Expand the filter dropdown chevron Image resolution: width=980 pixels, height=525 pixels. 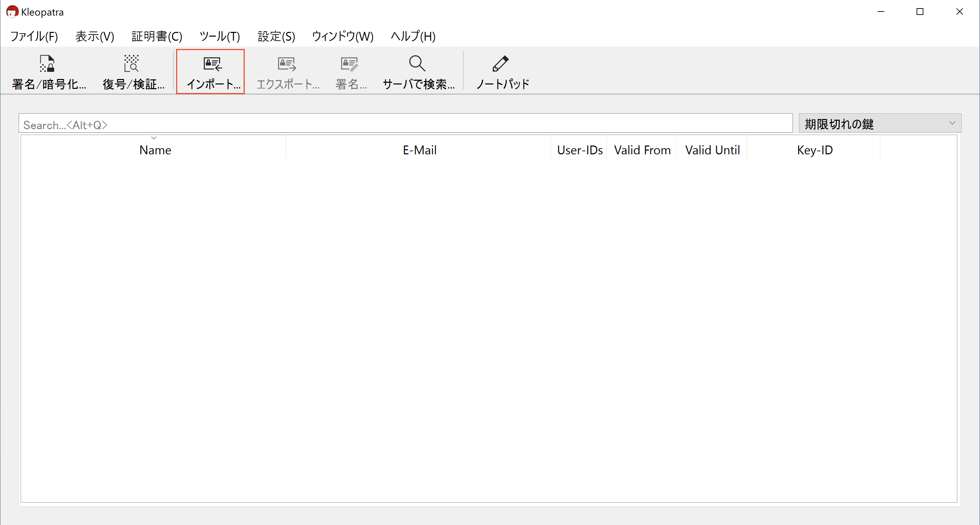coord(953,123)
